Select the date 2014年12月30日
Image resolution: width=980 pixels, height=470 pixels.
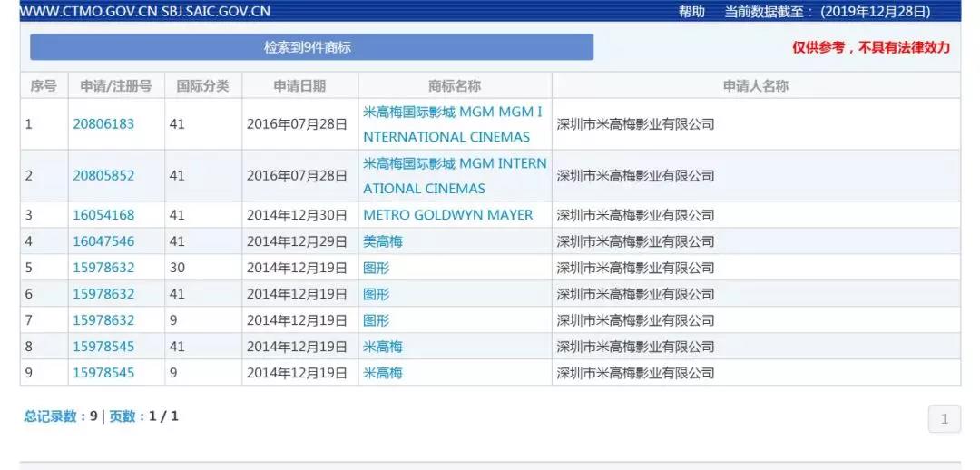click(296, 215)
